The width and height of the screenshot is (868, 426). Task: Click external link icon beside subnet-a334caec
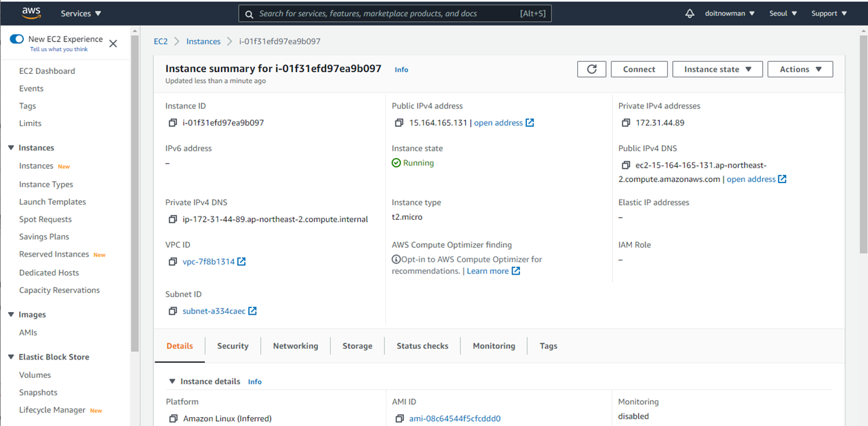click(252, 311)
